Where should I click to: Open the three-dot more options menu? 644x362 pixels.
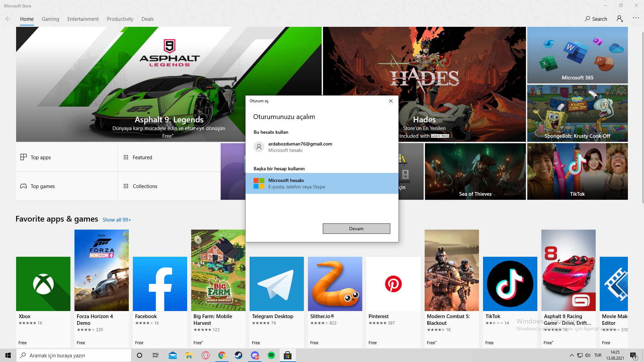click(636, 18)
